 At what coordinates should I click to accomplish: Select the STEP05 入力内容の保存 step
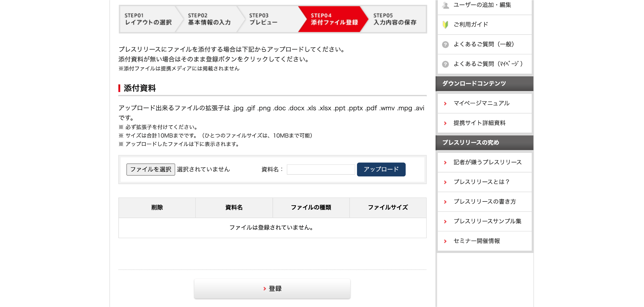(395, 19)
